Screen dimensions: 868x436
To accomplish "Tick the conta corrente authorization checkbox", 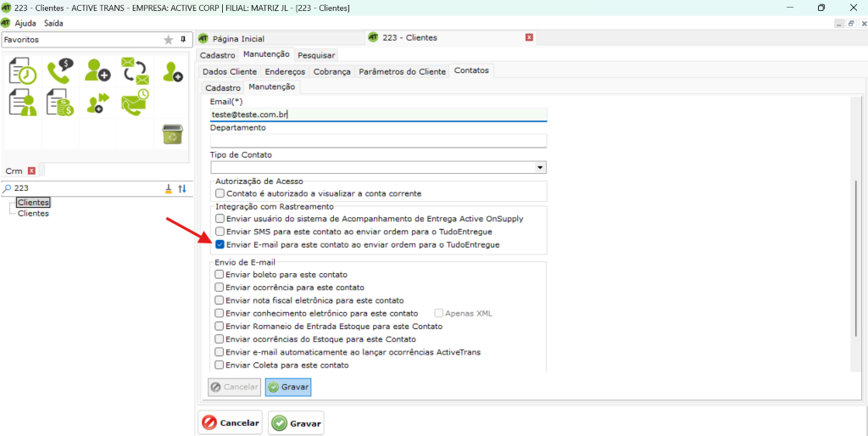I will 220,193.
